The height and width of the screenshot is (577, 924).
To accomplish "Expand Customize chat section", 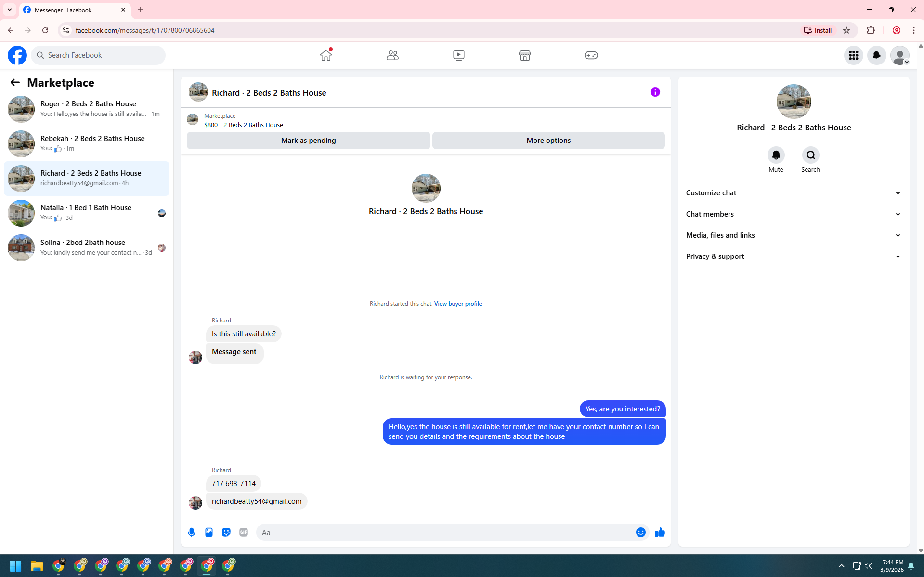I will pyautogui.click(x=794, y=193).
